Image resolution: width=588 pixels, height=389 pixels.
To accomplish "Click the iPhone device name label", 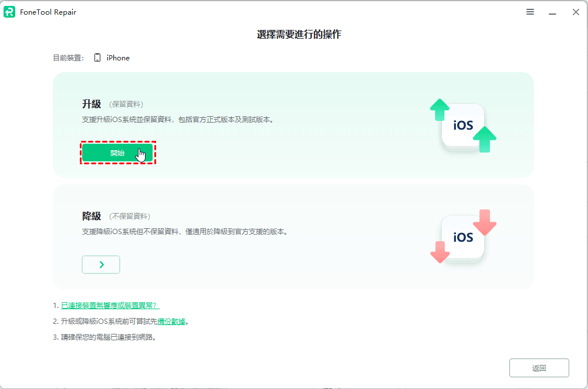I will coord(118,58).
